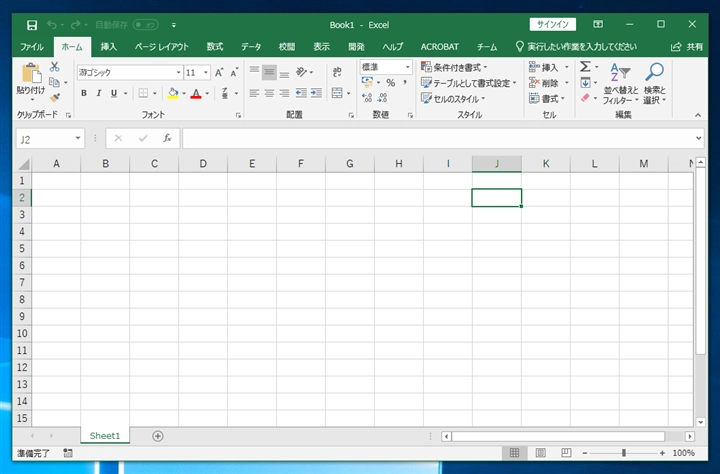
Task: Click the add new sheet plus icon
Action: tap(157, 436)
